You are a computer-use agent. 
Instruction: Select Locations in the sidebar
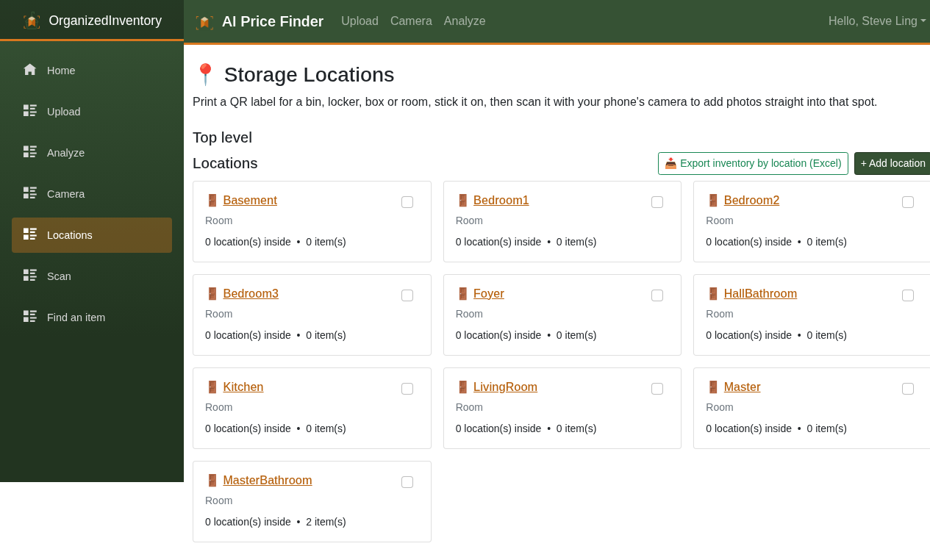click(92, 235)
